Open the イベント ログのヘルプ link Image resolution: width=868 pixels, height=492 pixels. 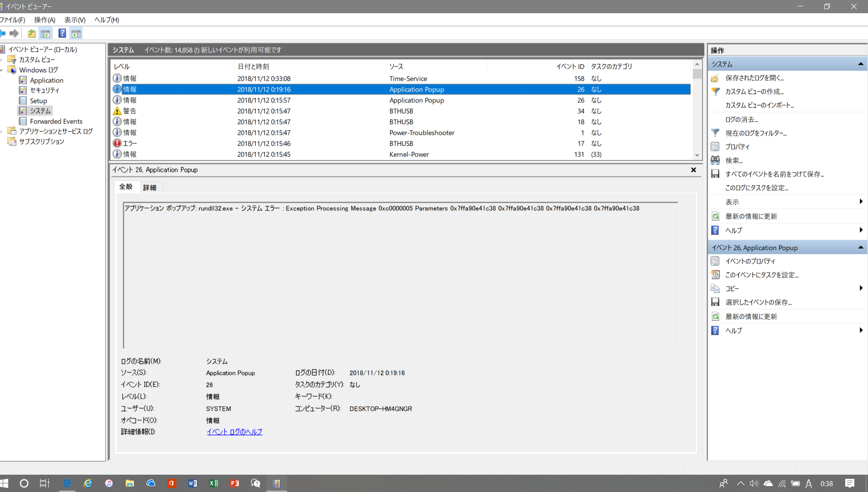tap(234, 432)
